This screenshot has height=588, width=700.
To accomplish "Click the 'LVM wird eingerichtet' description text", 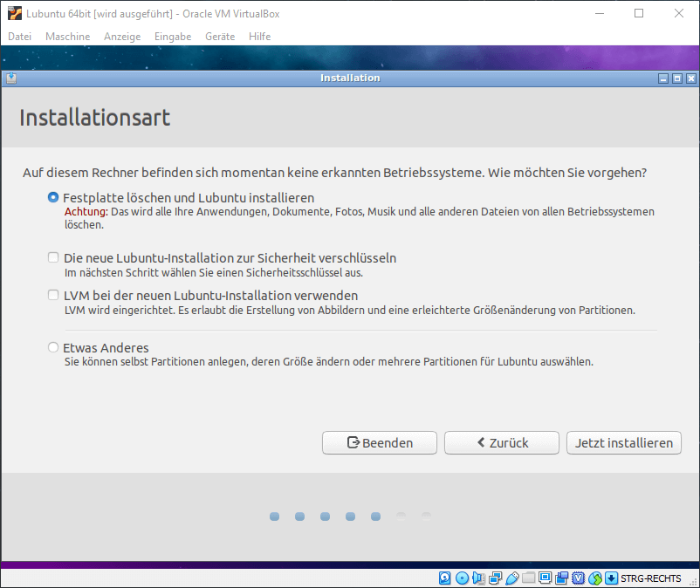I will coord(349,310).
